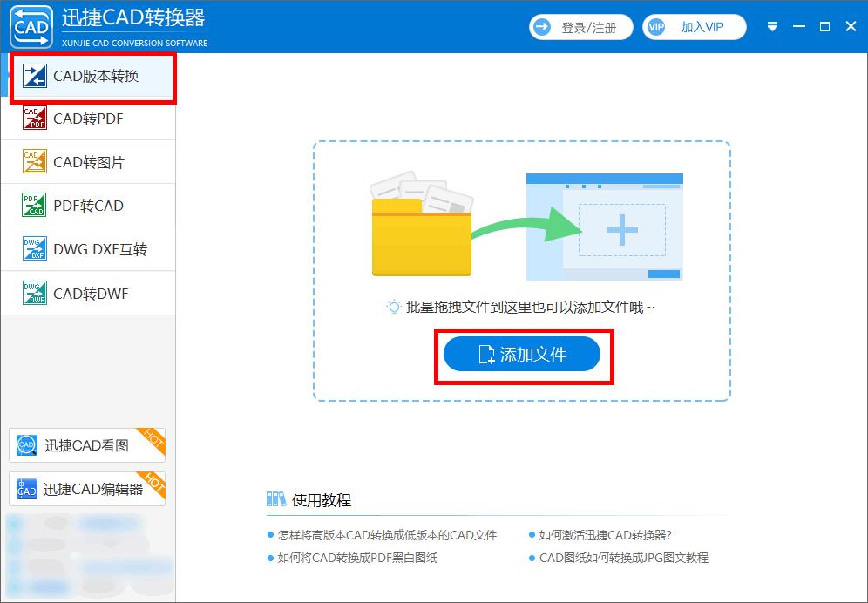Select the PDF转CAD sidebar icon
The width and height of the screenshot is (868, 603).
coord(34,206)
